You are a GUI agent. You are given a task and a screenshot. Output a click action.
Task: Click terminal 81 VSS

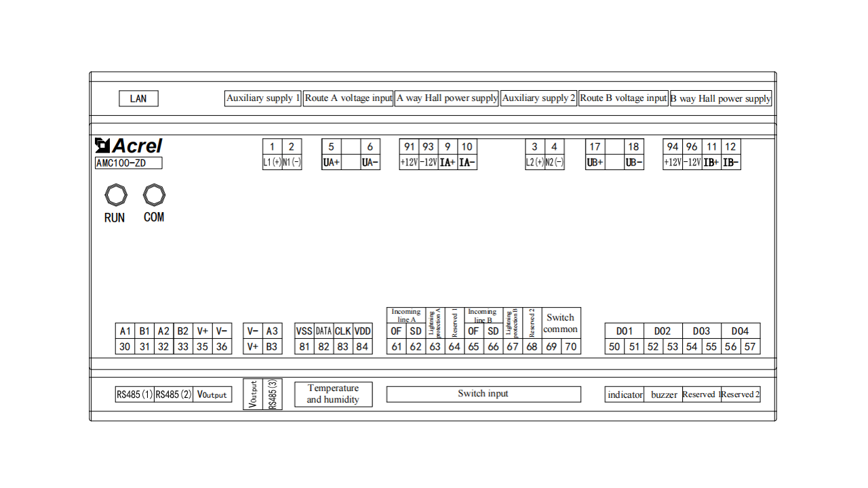click(x=304, y=339)
